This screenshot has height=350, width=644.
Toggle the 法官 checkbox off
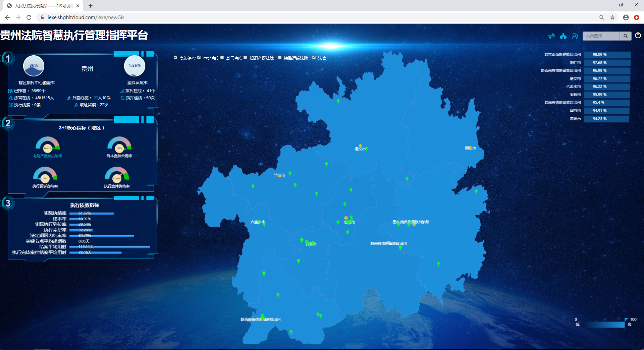click(x=314, y=58)
